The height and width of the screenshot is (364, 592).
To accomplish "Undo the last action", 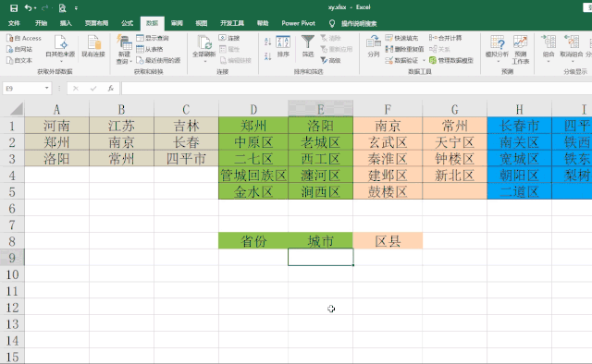I will pos(28,8).
